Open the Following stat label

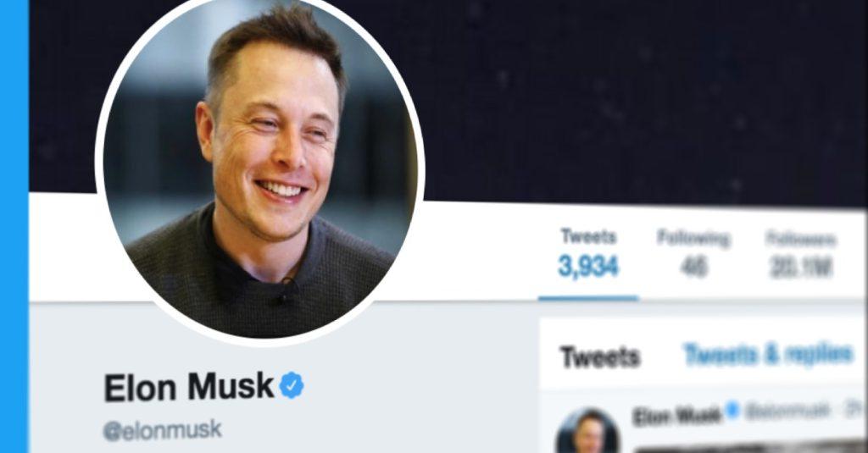click(x=693, y=239)
